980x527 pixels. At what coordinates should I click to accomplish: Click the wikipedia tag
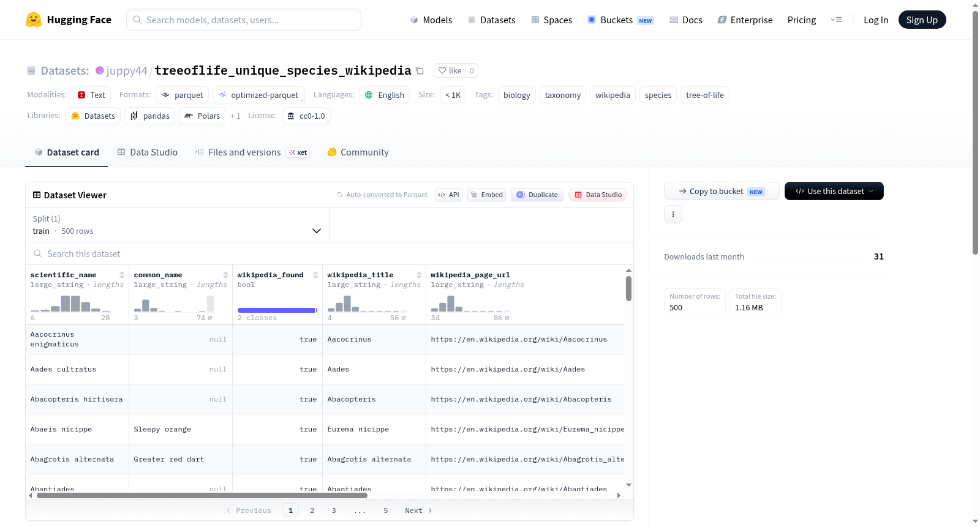[612, 95]
